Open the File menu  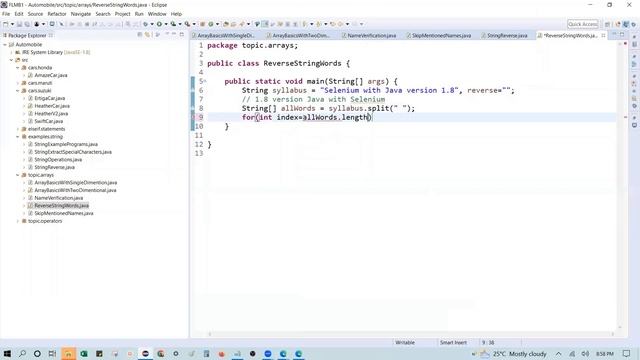[6, 14]
